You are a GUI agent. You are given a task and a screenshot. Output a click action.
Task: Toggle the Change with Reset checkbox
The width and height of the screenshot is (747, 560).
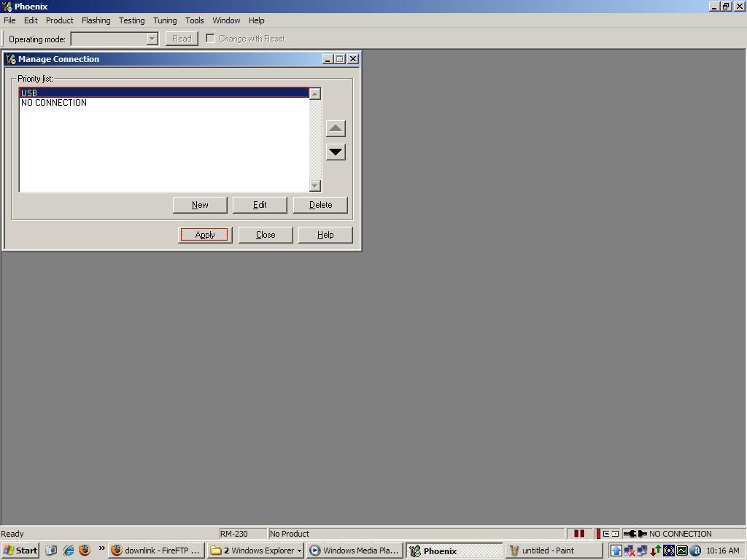point(210,39)
